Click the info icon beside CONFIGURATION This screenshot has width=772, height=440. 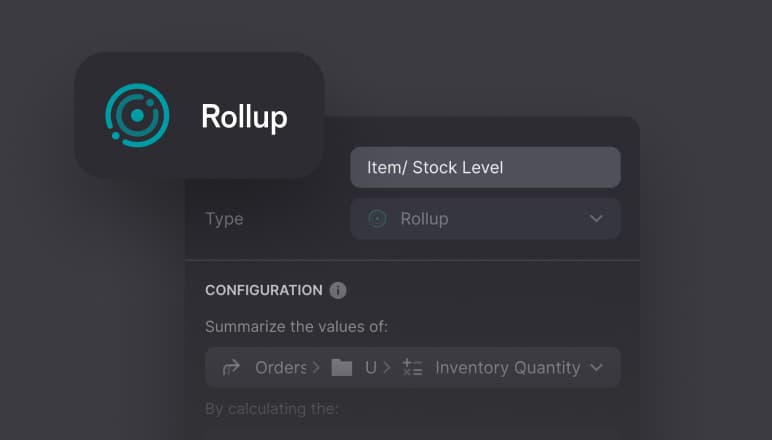(x=338, y=291)
